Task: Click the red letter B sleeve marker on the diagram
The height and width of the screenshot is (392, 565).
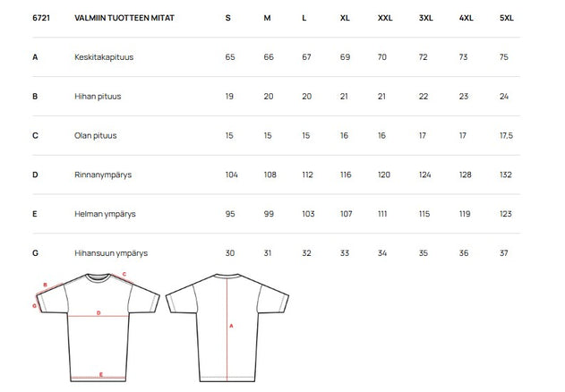Action: 44,285
